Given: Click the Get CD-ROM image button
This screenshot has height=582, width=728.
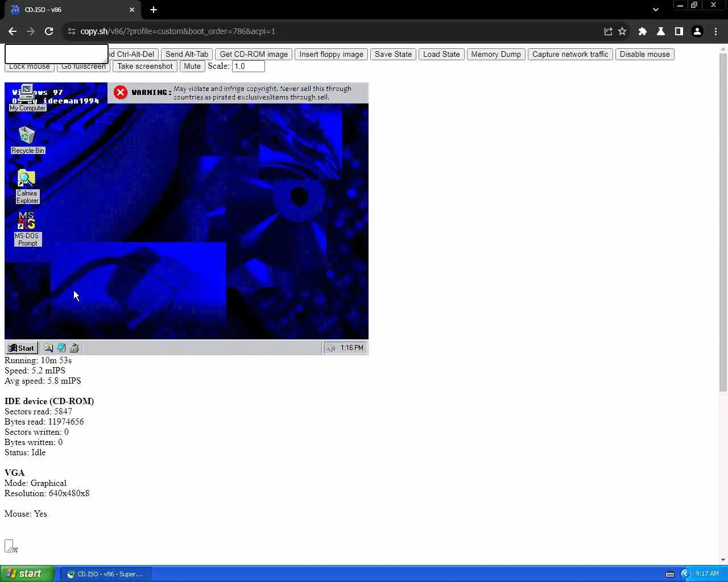Looking at the screenshot, I should 254,54.
